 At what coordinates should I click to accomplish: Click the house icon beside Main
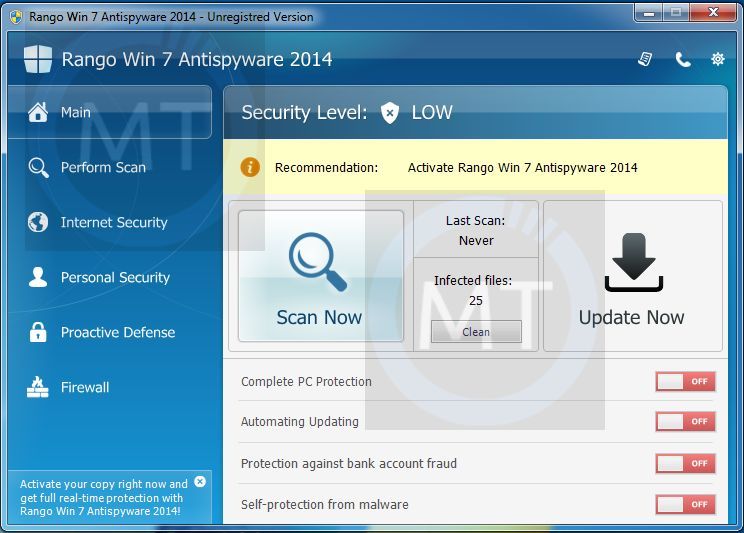38,112
